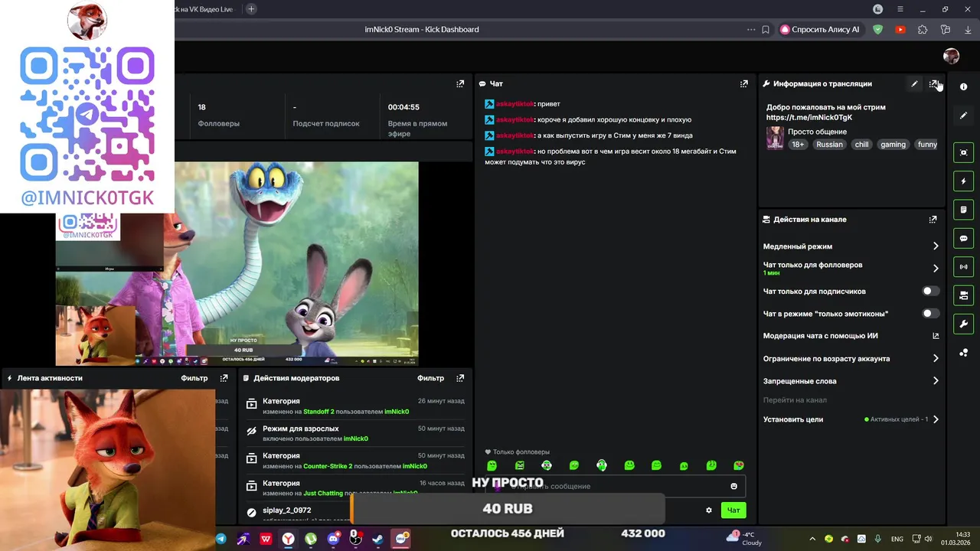Select the gaming tag
Screen dimensions: 980x551
[x=893, y=145]
